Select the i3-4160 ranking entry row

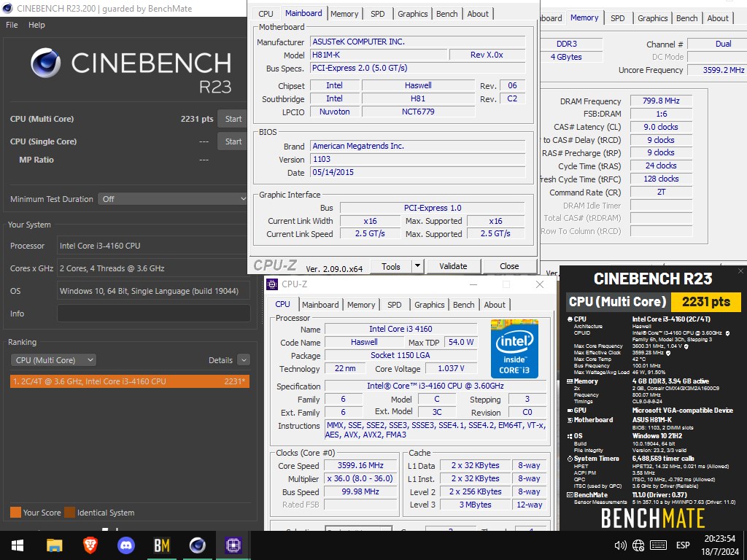click(x=130, y=381)
